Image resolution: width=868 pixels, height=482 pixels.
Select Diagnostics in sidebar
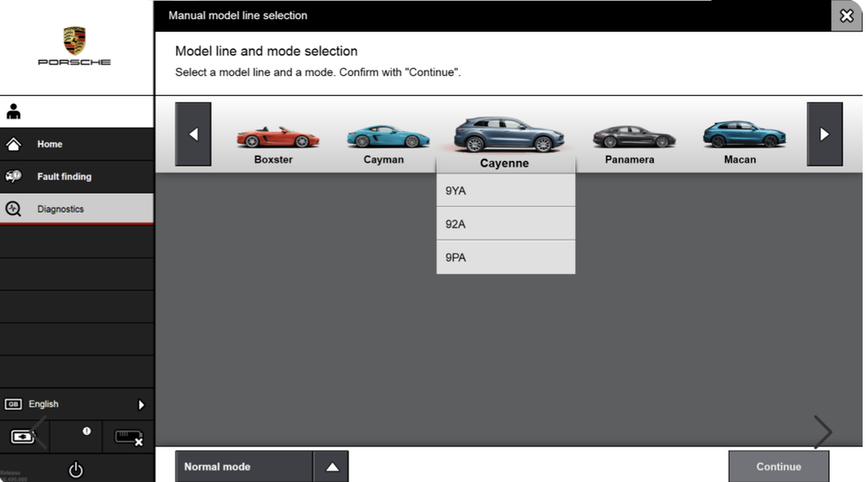[x=77, y=209]
